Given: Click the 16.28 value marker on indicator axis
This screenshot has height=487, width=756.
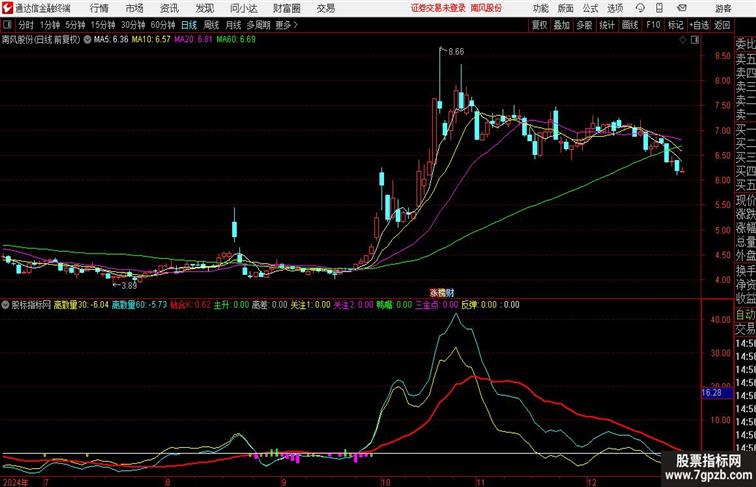Looking at the screenshot, I should coord(716,393).
